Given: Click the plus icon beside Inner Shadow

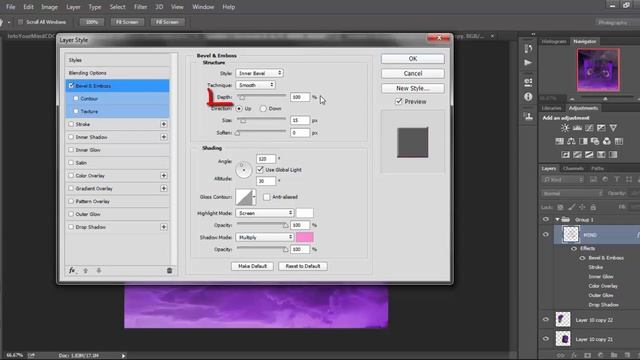Looking at the screenshot, I should pos(164,137).
